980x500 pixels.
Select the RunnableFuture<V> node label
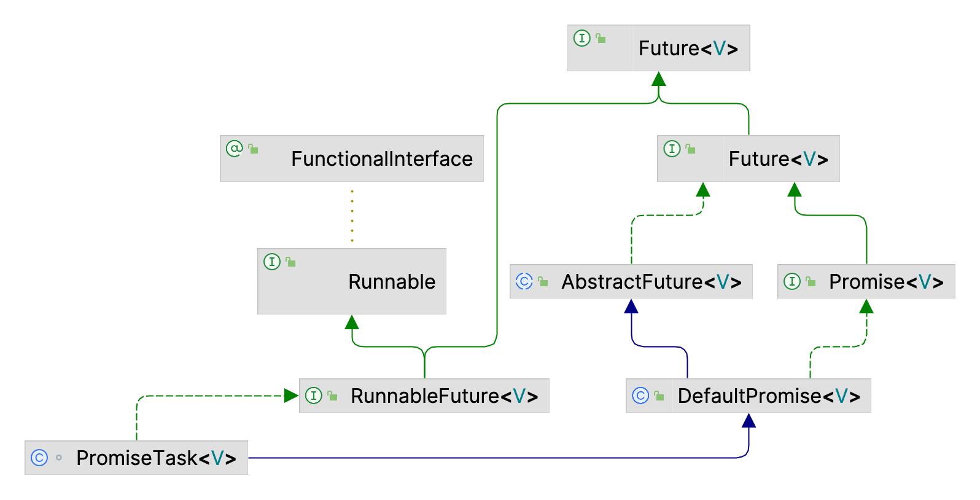[445, 396]
